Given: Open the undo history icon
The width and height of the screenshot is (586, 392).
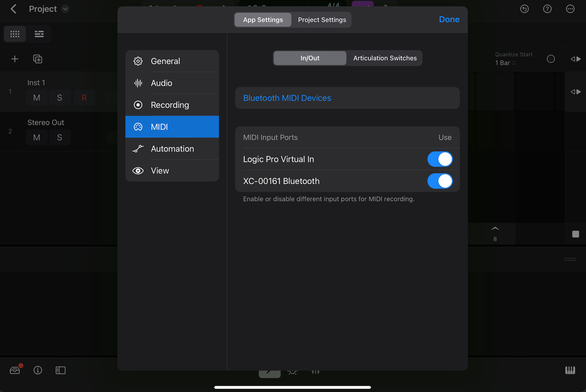Looking at the screenshot, I should 524,9.
